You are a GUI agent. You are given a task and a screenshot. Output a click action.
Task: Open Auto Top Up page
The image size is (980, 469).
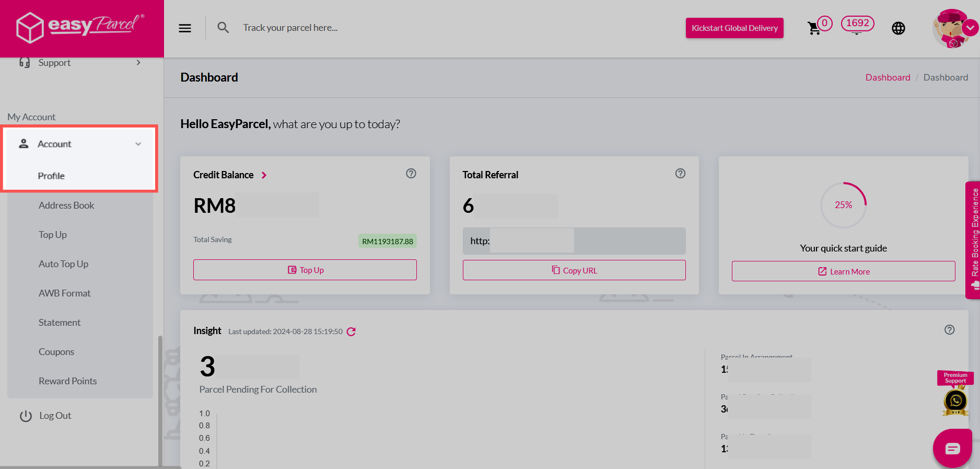(x=63, y=264)
